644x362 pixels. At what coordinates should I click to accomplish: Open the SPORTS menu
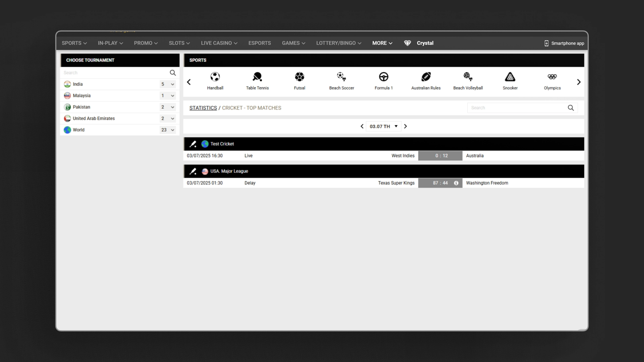pyautogui.click(x=74, y=43)
